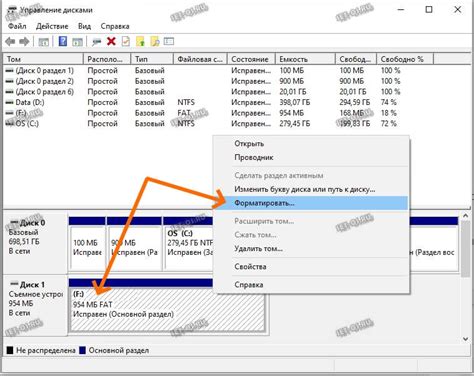Choose Проводник from the context menu
This screenshot has width=474, height=376.
click(311, 157)
